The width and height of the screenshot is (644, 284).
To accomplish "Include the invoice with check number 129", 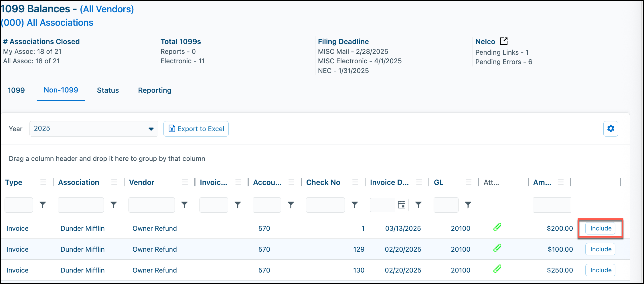I will coord(600,249).
